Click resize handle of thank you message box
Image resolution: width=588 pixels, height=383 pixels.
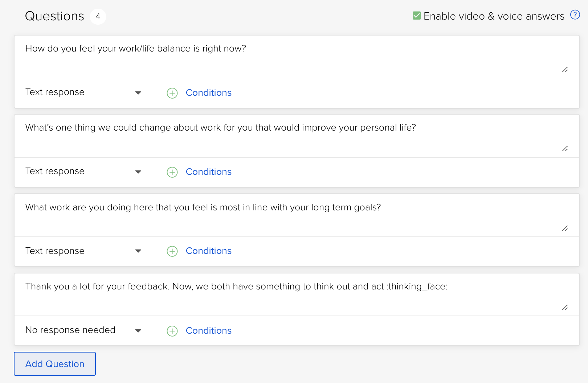565,308
